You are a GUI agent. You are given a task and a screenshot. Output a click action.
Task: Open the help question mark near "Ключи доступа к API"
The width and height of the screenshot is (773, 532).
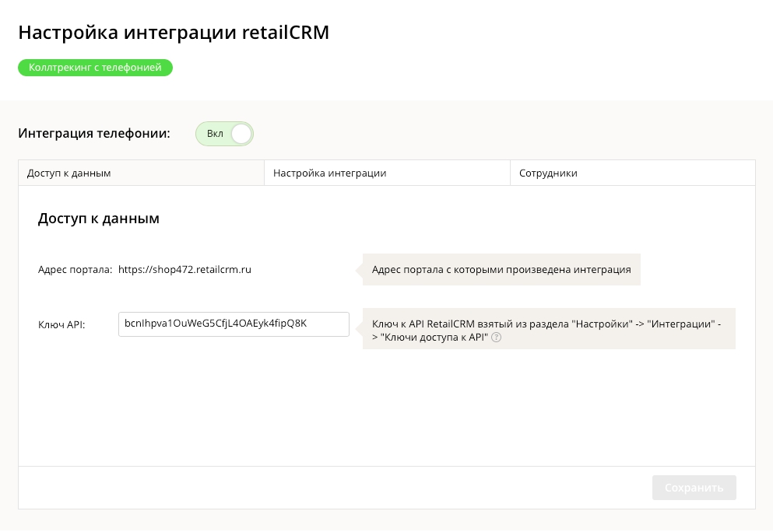tap(497, 338)
